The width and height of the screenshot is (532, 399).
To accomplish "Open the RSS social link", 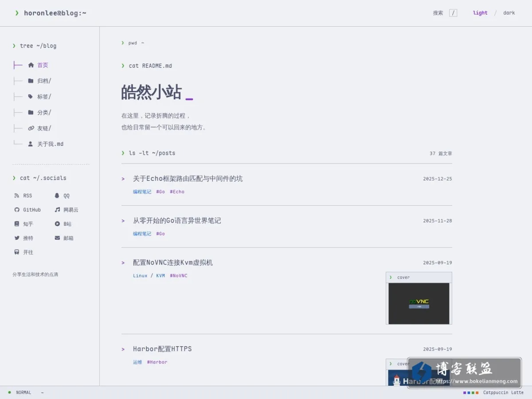I will pyautogui.click(x=23, y=196).
